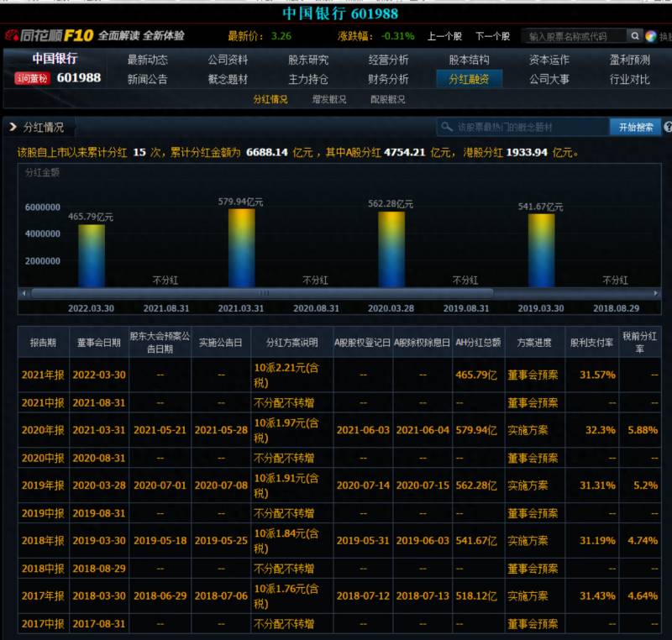Go to 公司大事 section
This screenshot has width=672, height=640.
549,79
